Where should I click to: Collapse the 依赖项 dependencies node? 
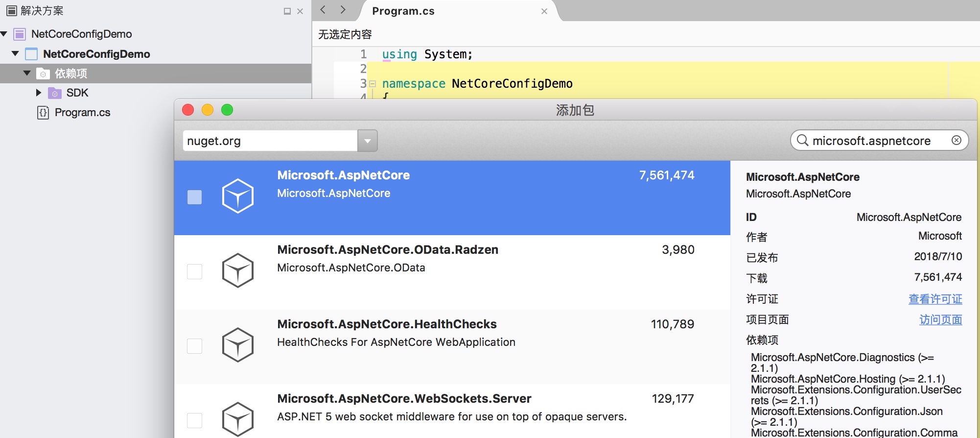tap(27, 73)
